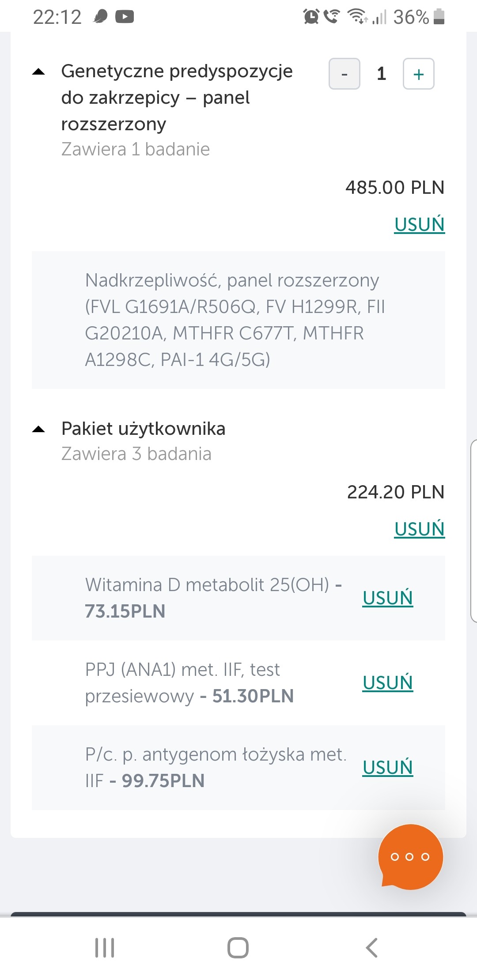Tap the YouTube status bar icon

pos(125,17)
